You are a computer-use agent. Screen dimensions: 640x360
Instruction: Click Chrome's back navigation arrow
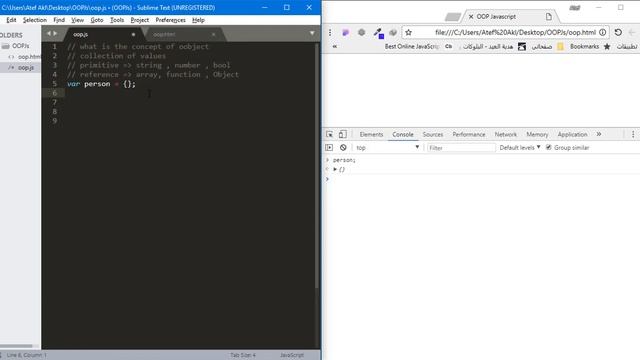pyautogui.click(x=632, y=32)
